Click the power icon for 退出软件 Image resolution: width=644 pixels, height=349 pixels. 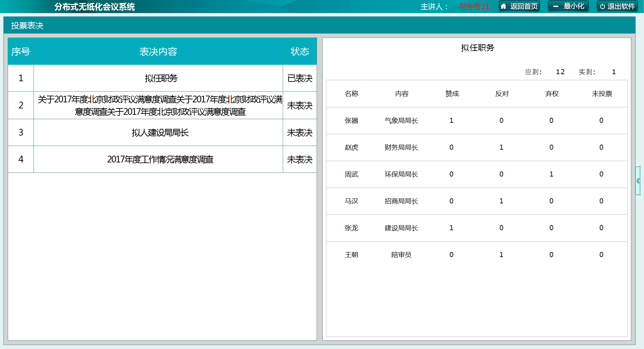click(602, 6)
